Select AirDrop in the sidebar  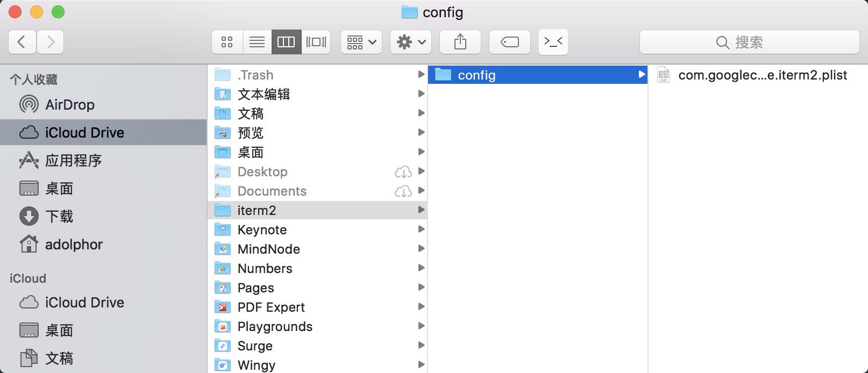(x=103, y=104)
